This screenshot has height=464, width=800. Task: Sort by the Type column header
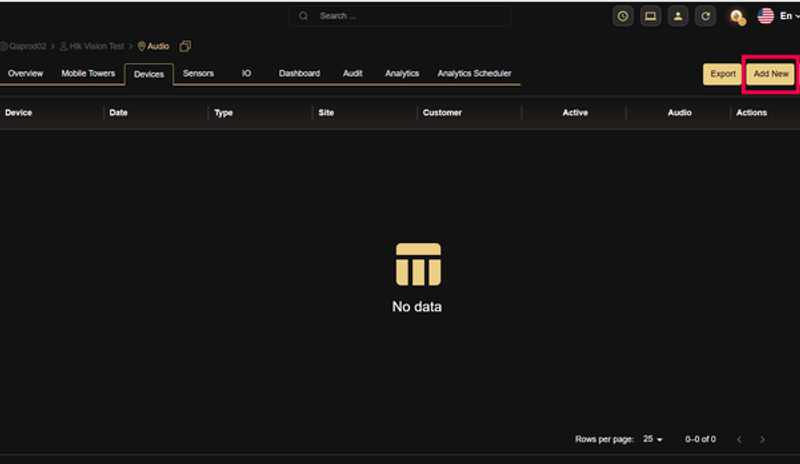pyautogui.click(x=223, y=113)
